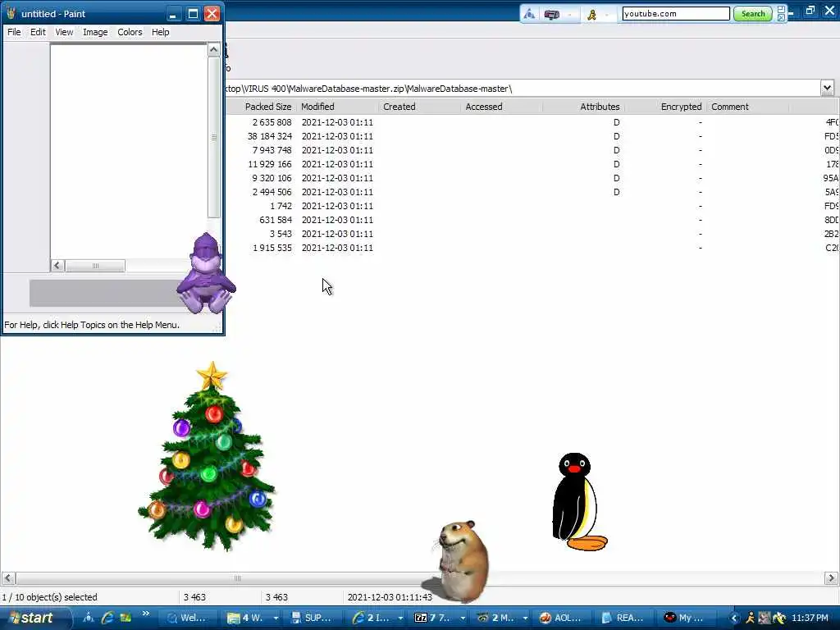The height and width of the screenshot is (630, 840).
Task: Launch AOL icon in quick launch
Action: [89, 618]
